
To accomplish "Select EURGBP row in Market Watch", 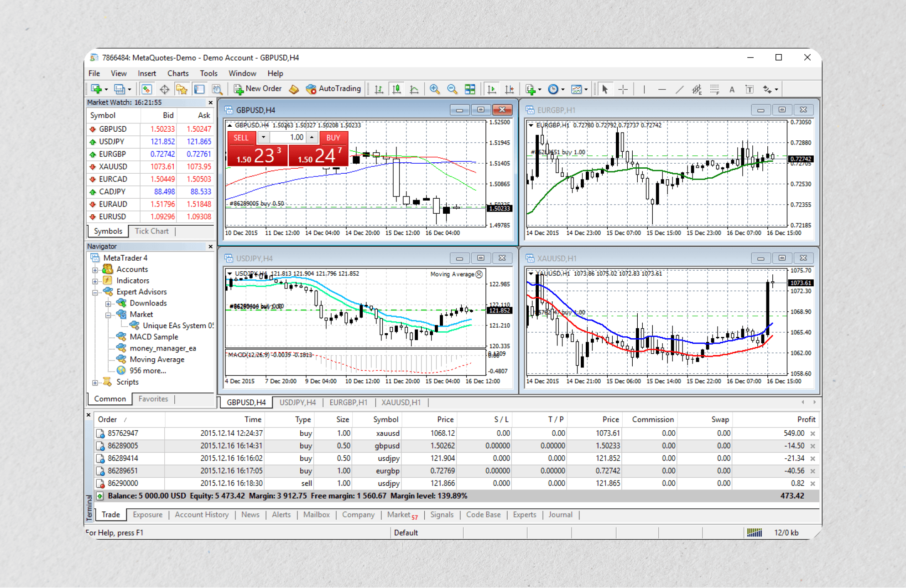I will [x=112, y=154].
